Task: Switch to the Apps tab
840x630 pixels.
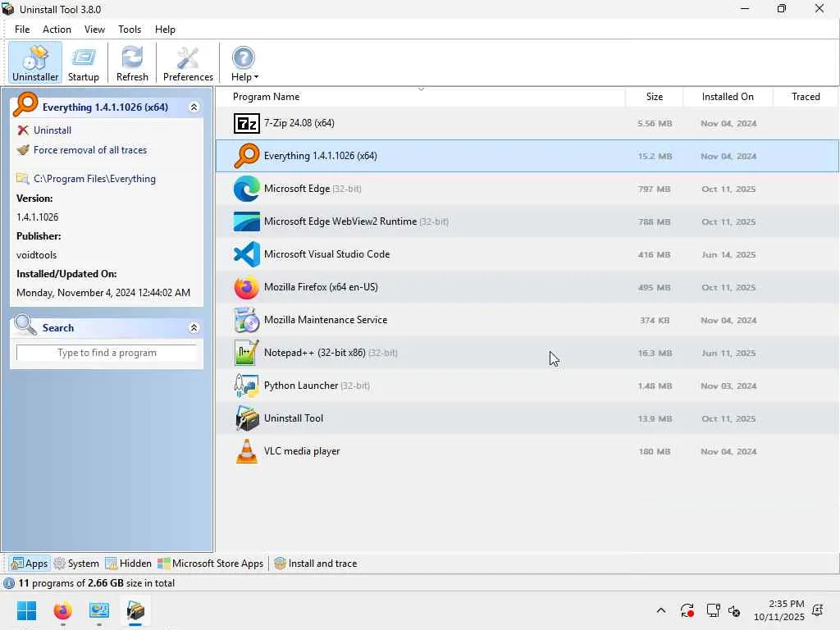Action: pyautogui.click(x=30, y=563)
